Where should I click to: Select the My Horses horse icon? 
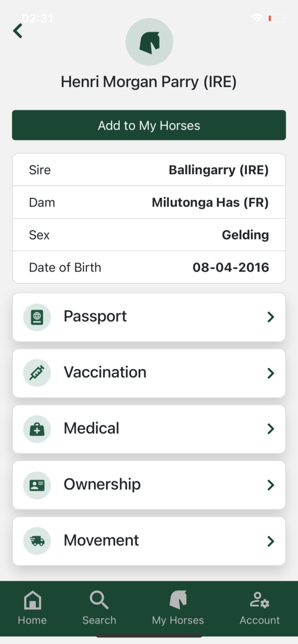point(178,599)
